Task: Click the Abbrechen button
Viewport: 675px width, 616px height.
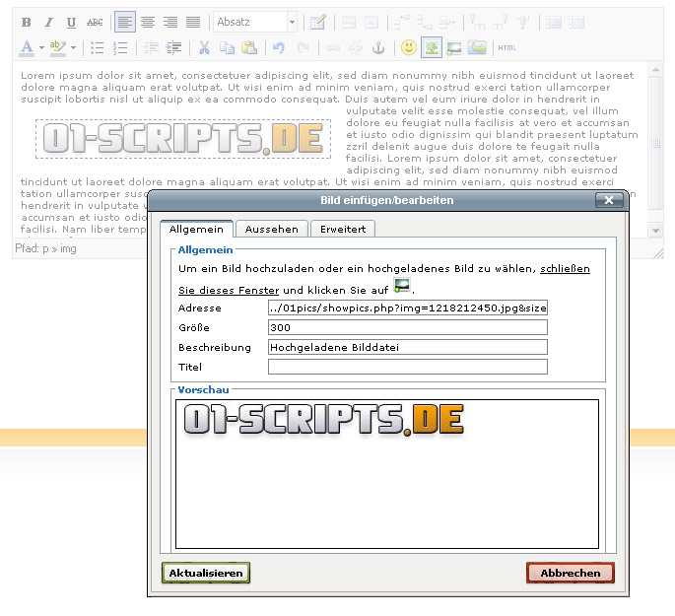Action: [x=571, y=573]
